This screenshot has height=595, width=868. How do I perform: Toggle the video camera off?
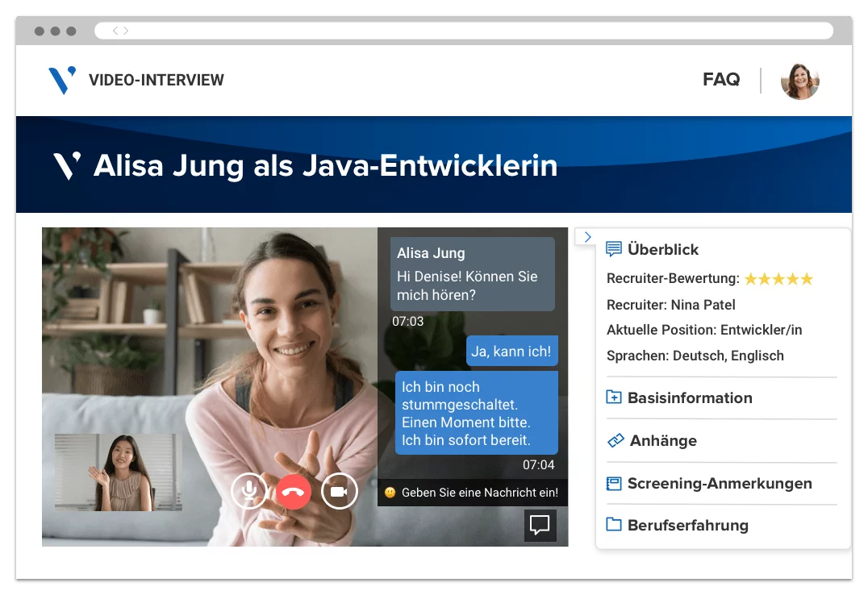click(339, 490)
